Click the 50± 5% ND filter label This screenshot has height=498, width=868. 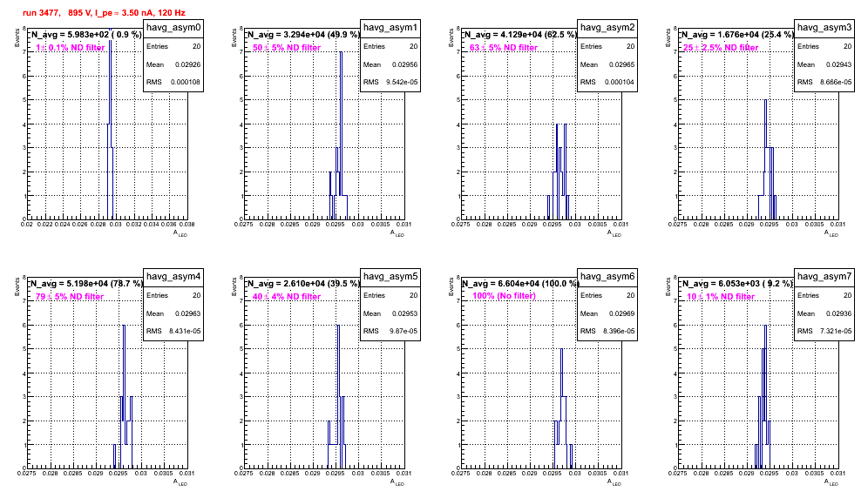point(287,48)
